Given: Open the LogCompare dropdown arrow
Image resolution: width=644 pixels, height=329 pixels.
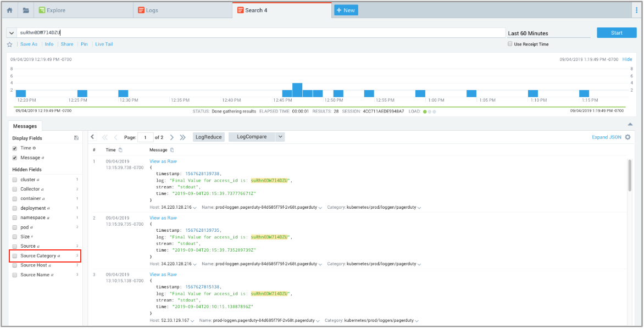Looking at the screenshot, I should (280, 137).
